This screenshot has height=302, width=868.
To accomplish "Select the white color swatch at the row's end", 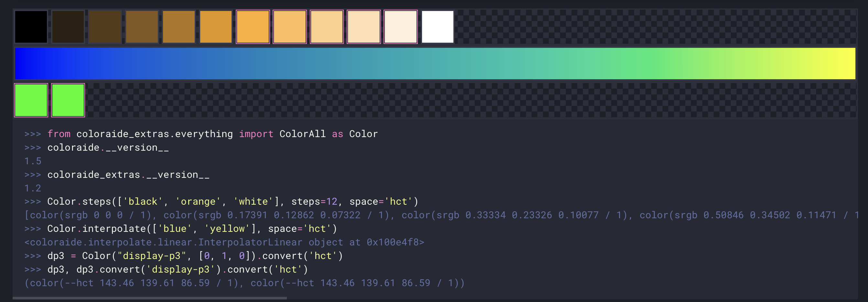I will [x=437, y=27].
